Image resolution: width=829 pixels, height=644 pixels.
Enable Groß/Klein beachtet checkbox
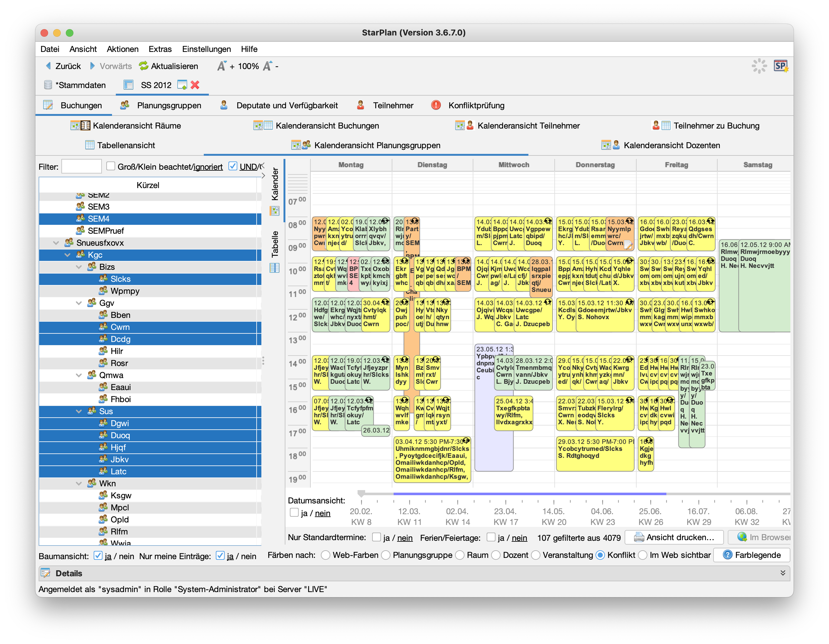click(111, 166)
